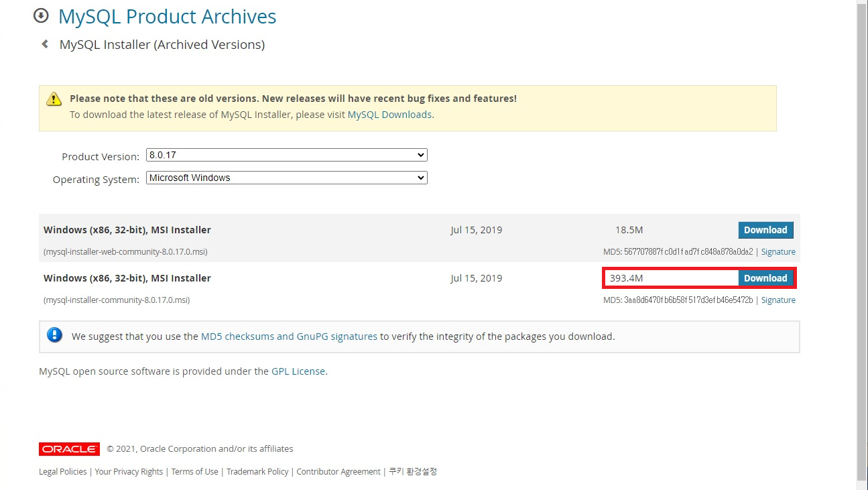Click the 18.5M file size text

pos(629,230)
